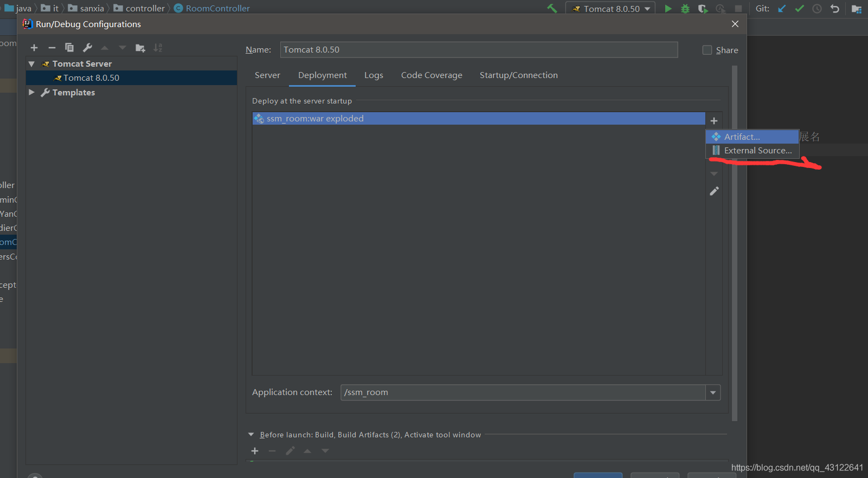Image resolution: width=868 pixels, height=478 pixels.
Task: Open the Application context dropdown
Action: pyautogui.click(x=713, y=392)
